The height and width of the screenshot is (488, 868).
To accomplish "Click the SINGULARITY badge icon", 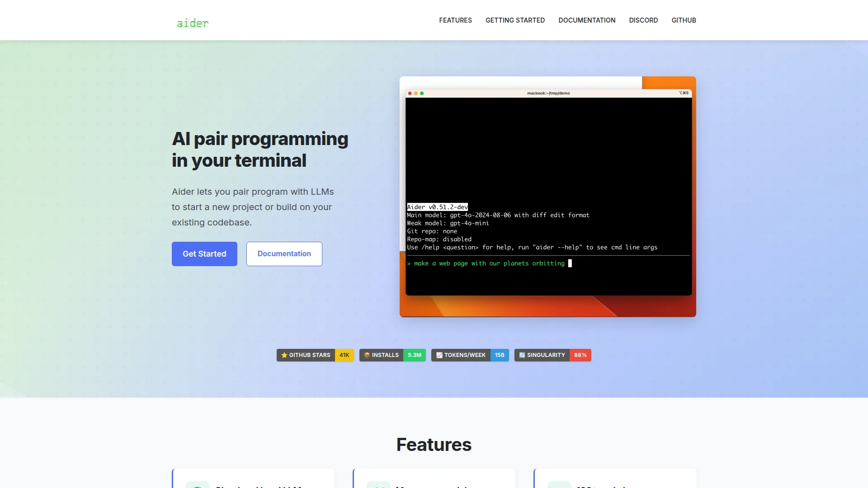I will [522, 355].
